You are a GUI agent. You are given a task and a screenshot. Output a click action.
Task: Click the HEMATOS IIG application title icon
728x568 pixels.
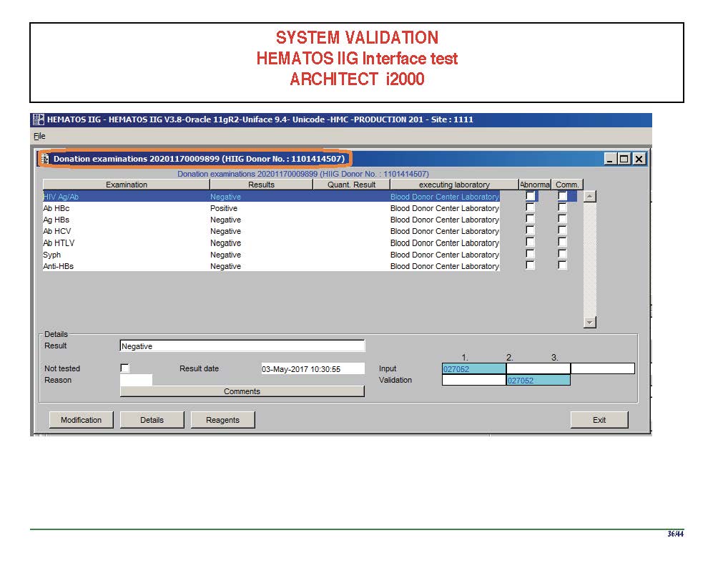tap(38, 119)
